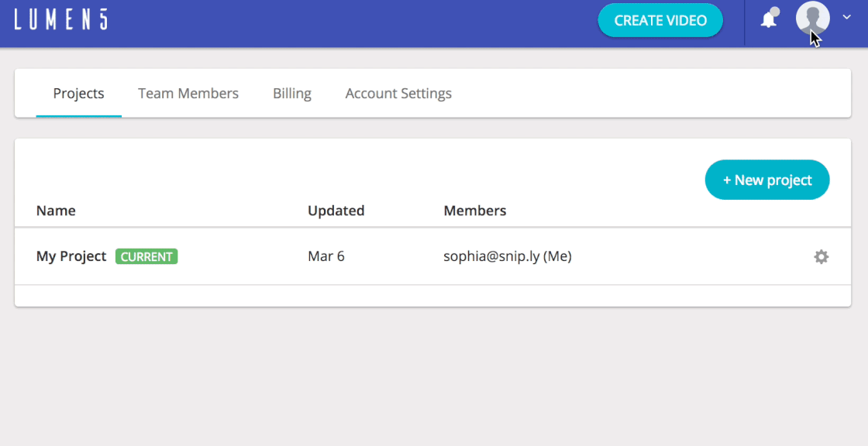Open the Team Members tab
The height and width of the screenshot is (446, 868).
click(x=188, y=94)
